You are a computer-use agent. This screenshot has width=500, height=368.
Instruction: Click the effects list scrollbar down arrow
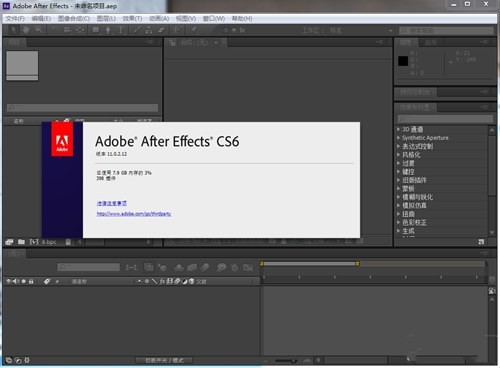coord(492,233)
